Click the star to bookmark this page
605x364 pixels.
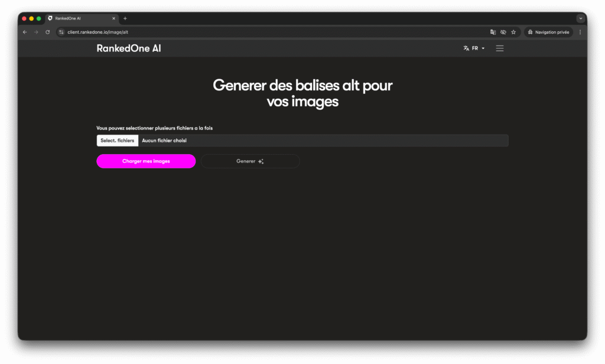click(x=513, y=32)
